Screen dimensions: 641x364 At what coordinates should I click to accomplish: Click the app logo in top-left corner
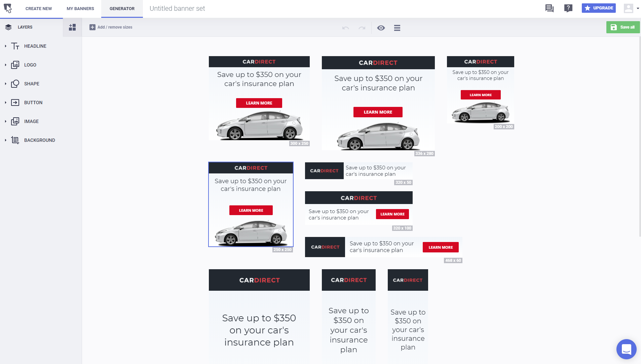tap(8, 8)
